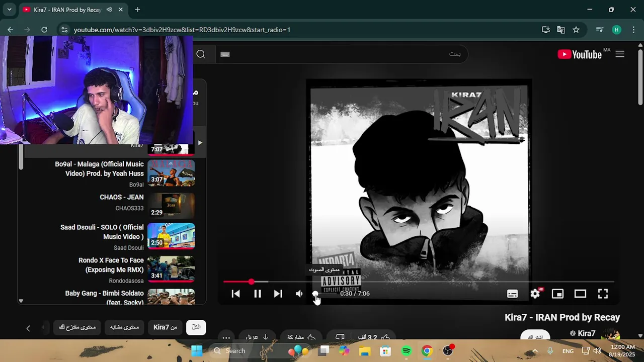Open the YouTube player settings gear
Image resolution: width=644 pixels, height=362 pixels.
(535, 294)
